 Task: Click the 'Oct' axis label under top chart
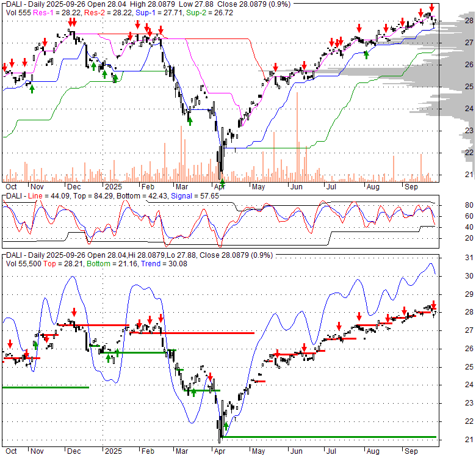click(x=11, y=187)
